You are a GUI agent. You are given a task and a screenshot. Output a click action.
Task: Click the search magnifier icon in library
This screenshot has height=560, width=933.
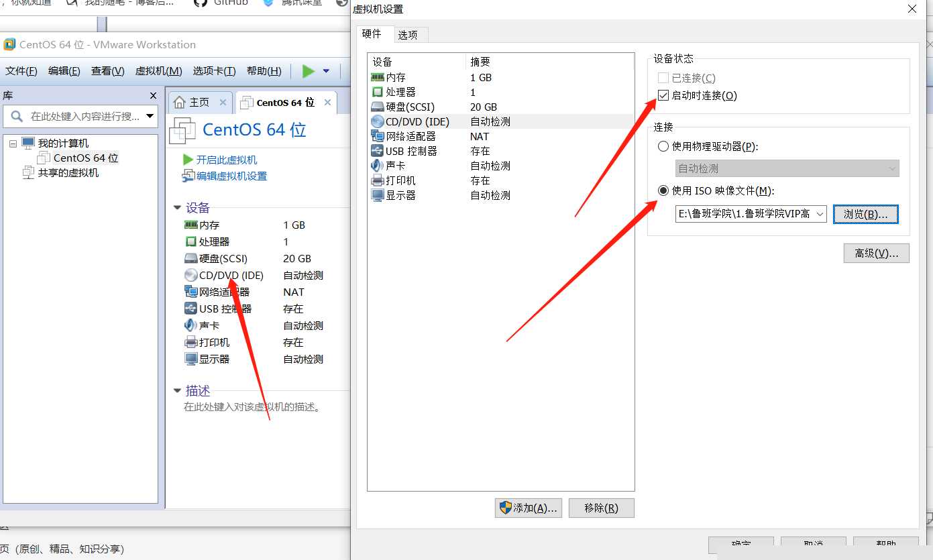[17, 116]
